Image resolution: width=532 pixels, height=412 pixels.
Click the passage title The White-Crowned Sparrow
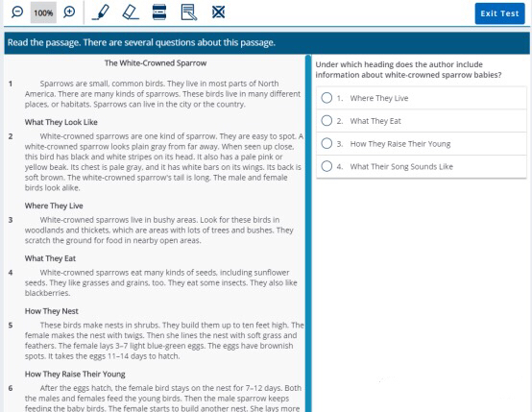tap(156, 63)
